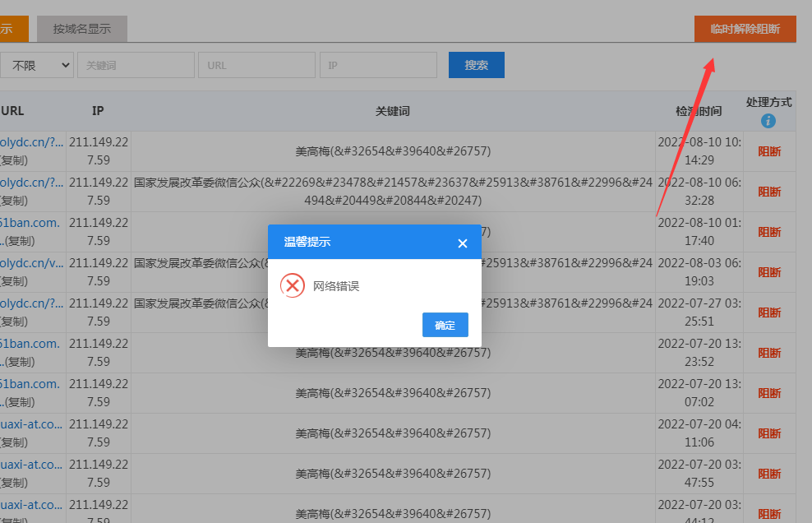Select the IP filter input box
Viewport: 812px width, 523px height.
378,65
